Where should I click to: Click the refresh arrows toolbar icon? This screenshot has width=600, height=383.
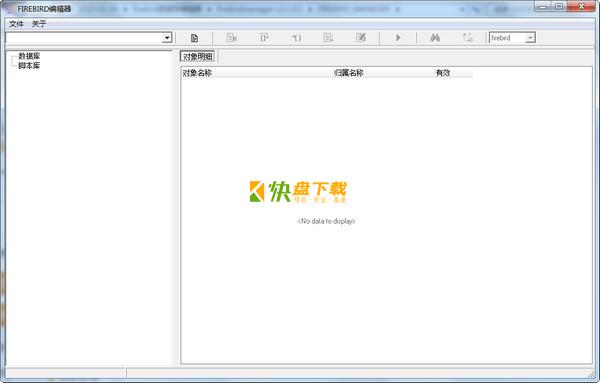coord(468,38)
